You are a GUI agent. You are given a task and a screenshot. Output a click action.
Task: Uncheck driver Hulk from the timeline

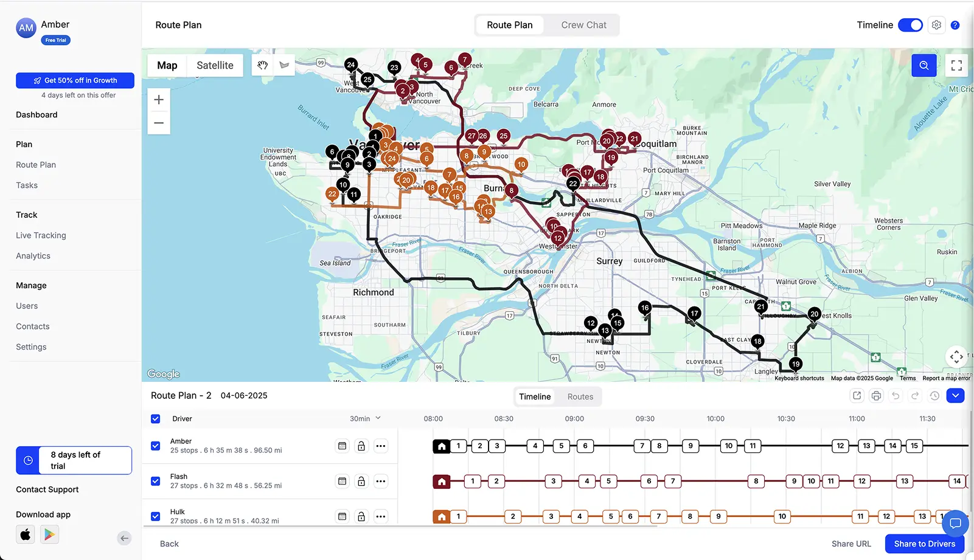[x=155, y=516]
